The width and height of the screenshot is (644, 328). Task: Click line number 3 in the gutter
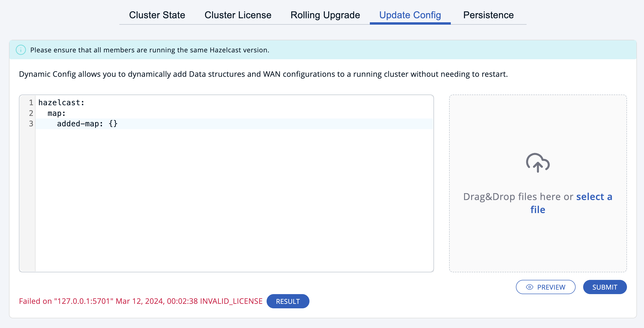pos(31,124)
